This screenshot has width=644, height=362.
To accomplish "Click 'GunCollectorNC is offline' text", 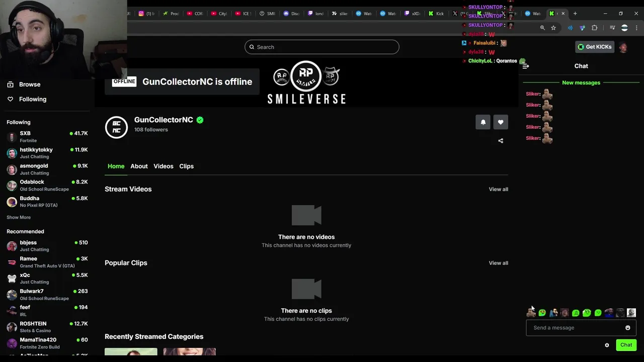I will pyautogui.click(x=197, y=82).
